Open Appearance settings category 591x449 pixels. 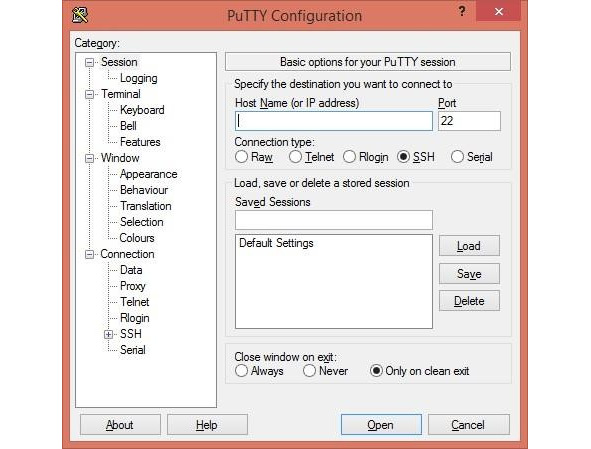[149, 174]
